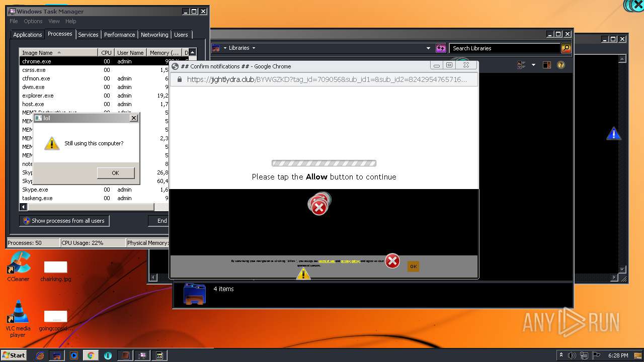Click the Chrome address bar URL

pos(327,79)
